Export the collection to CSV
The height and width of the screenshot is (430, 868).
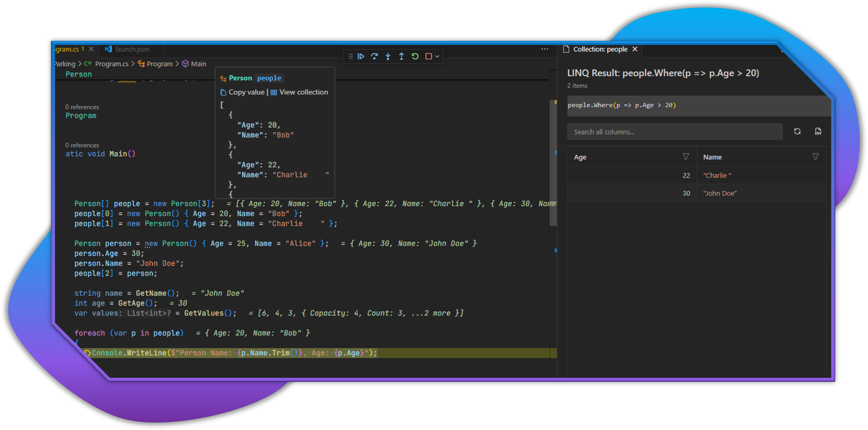[818, 132]
